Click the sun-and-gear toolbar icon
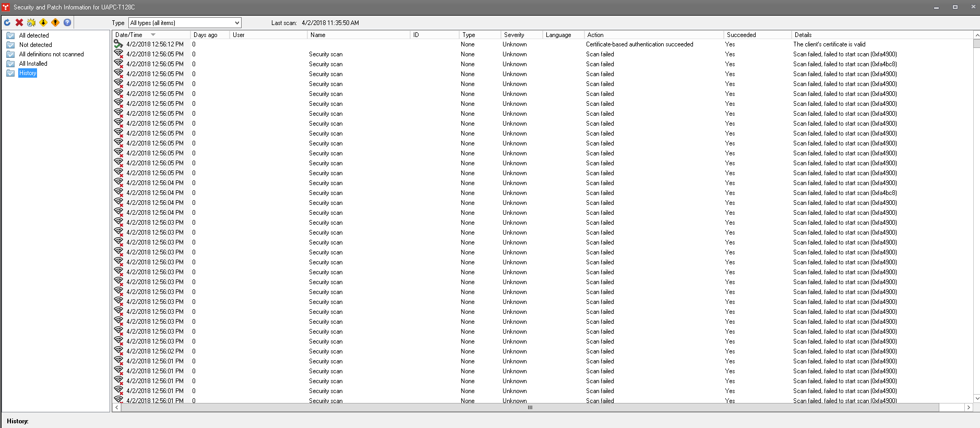This screenshot has width=980, height=428. [x=31, y=22]
